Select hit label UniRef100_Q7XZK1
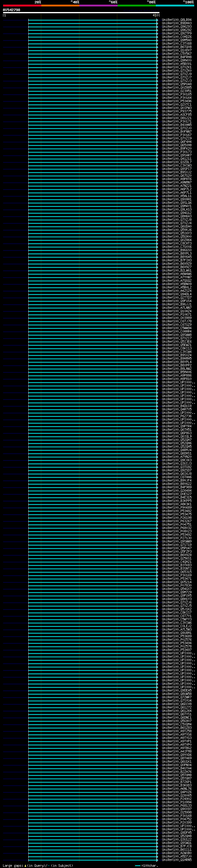The image size is (197, 868). [176, 67]
